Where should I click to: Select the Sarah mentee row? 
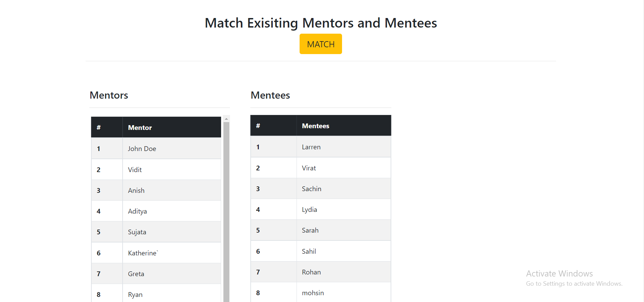tap(310, 230)
